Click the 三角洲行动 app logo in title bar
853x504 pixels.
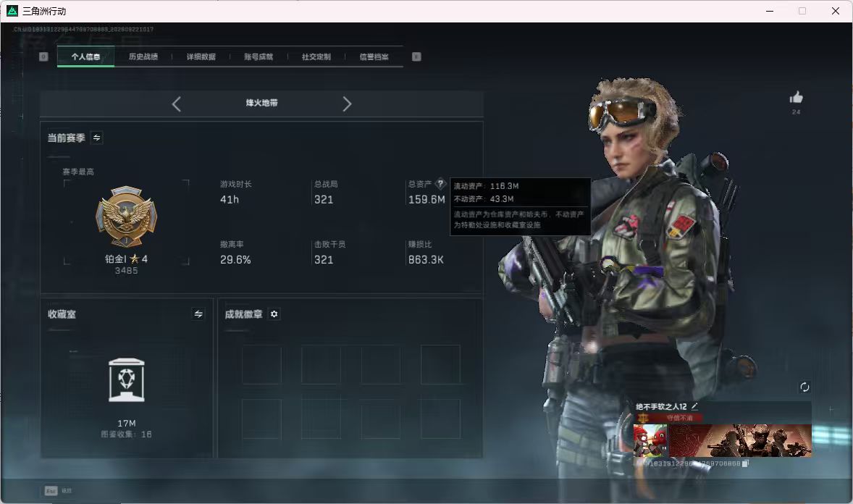click(12, 11)
